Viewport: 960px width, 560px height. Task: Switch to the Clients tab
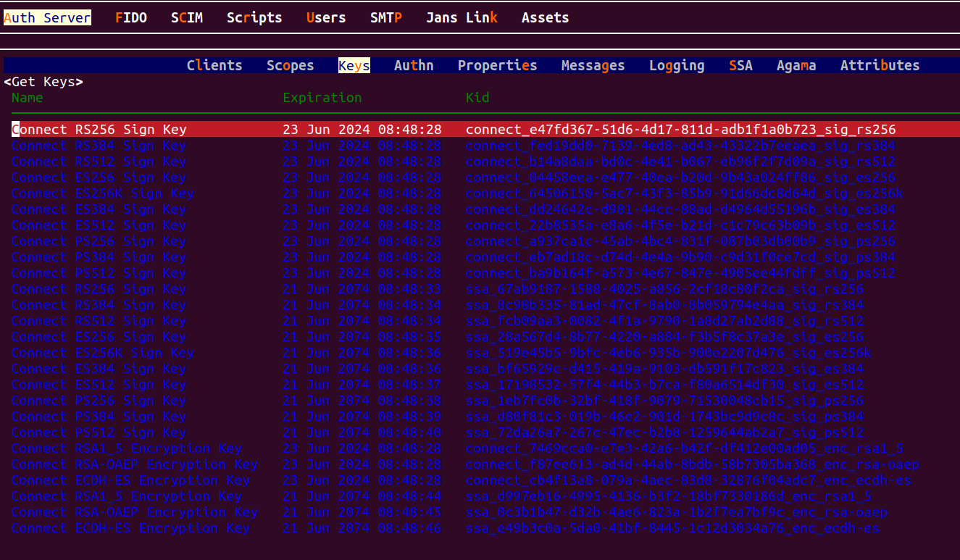(214, 66)
